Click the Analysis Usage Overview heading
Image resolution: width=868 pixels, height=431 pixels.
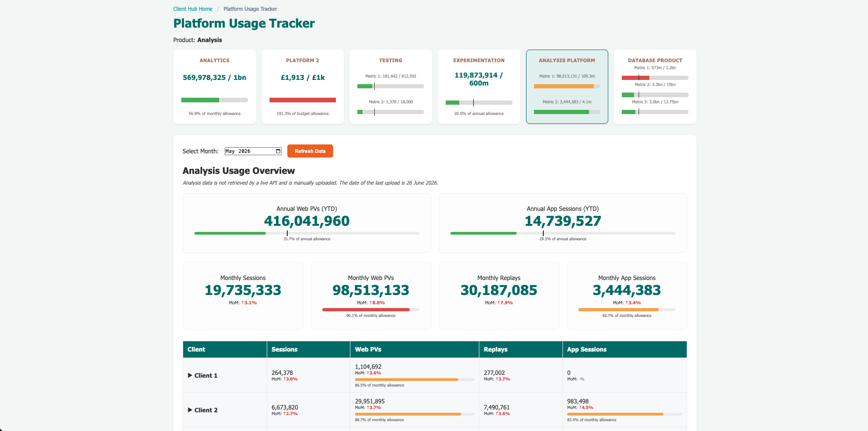[x=239, y=171]
